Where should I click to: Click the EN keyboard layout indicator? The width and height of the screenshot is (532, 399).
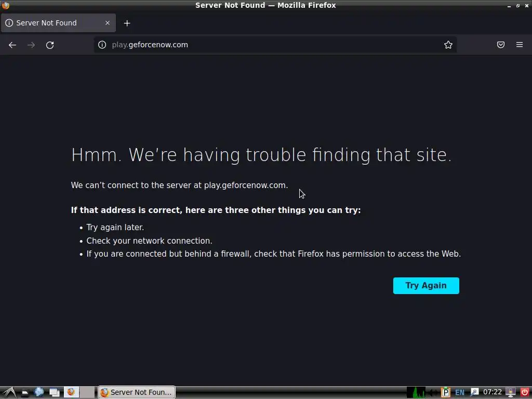tap(460, 393)
